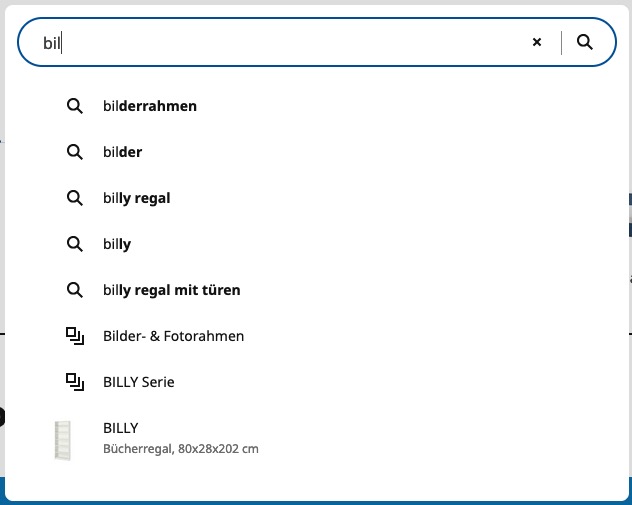
Task: Open the 'Bilder- & Fotorahmen' category
Action: coord(173,336)
